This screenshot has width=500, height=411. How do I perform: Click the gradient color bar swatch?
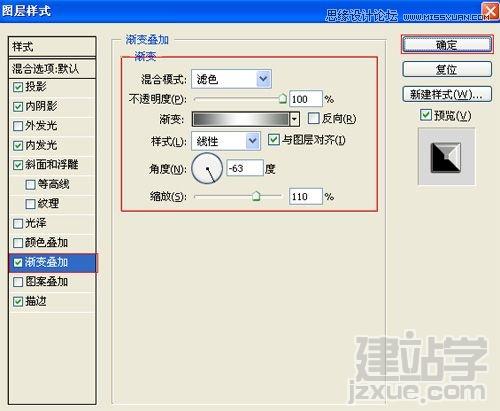pyautogui.click(x=240, y=119)
